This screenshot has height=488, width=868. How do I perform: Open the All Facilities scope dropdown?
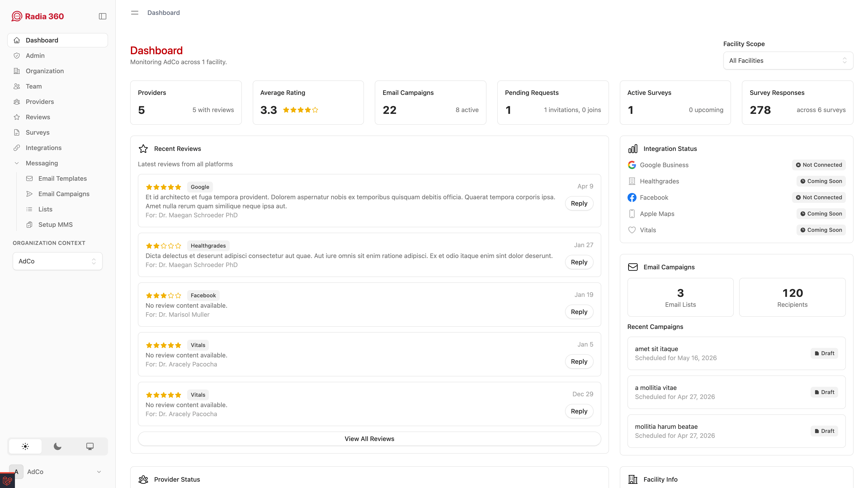[788, 61]
